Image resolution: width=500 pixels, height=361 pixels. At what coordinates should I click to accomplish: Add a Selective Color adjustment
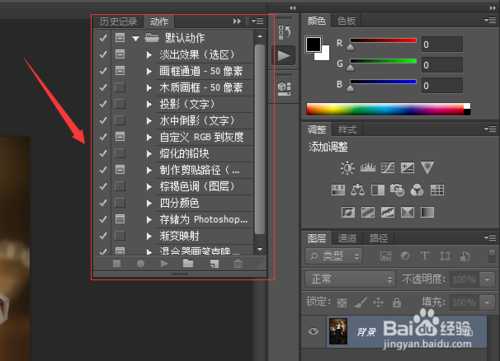[x=407, y=212]
